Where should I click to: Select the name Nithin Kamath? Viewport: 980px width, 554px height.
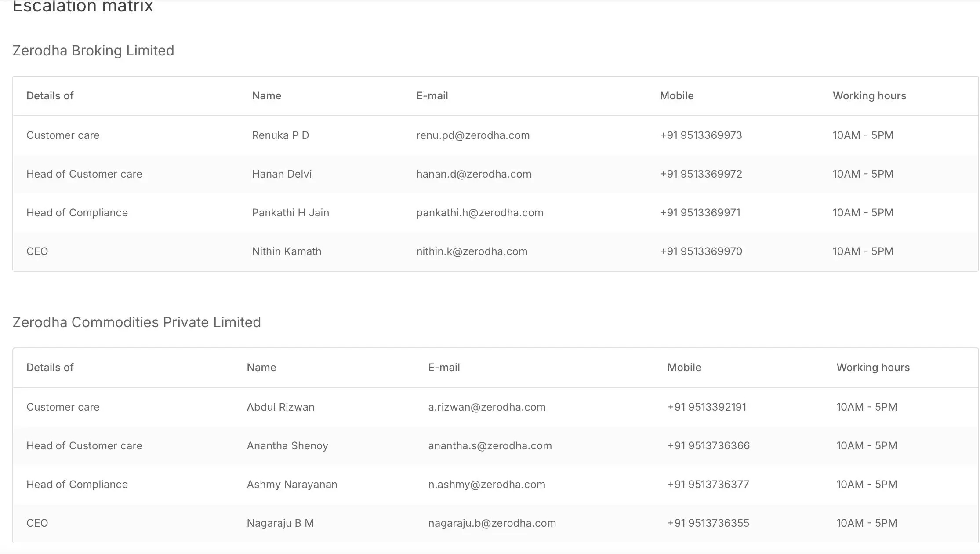click(x=287, y=251)
